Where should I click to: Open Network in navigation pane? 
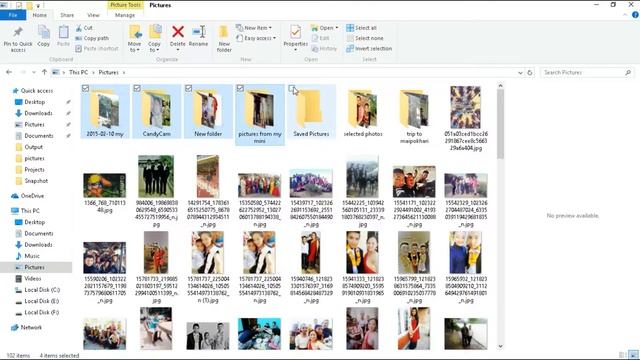(27, 327)
